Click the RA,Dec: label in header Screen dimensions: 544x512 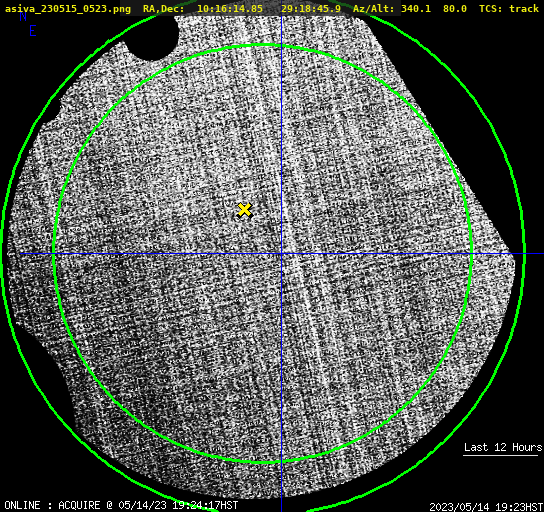[x=164, y=8]
